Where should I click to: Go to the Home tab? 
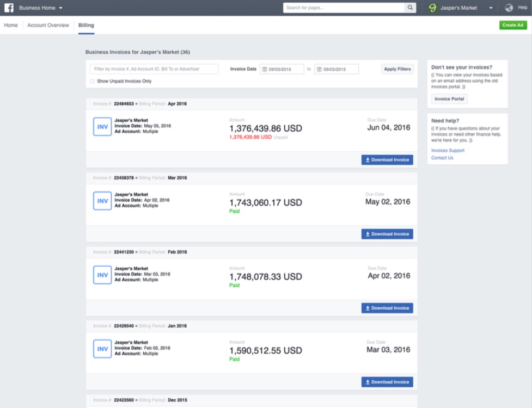point(11,25)
